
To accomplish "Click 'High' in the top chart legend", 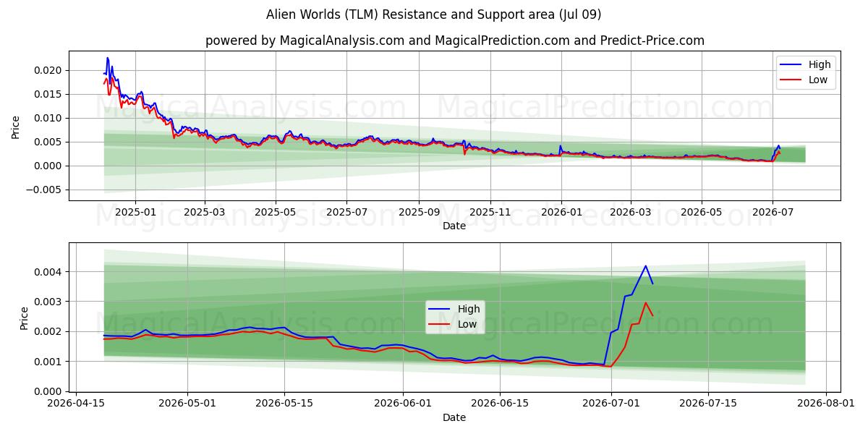I will pos(820,64).
